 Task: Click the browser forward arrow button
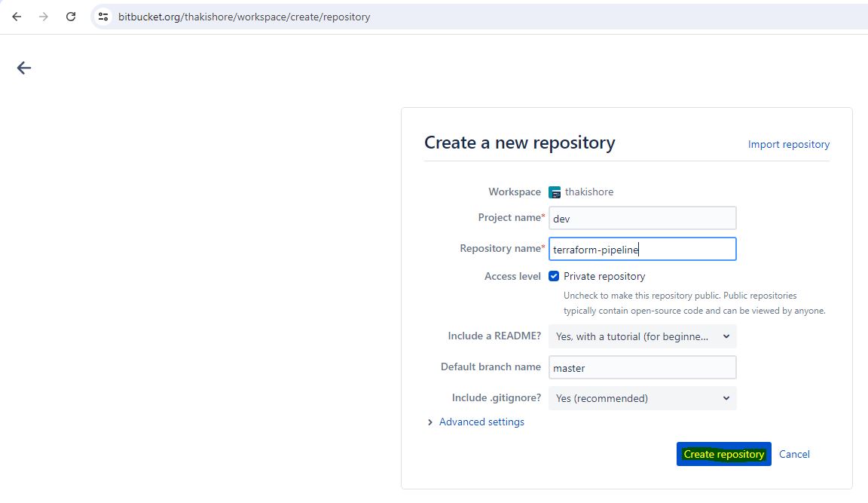[x=44, y=17]
